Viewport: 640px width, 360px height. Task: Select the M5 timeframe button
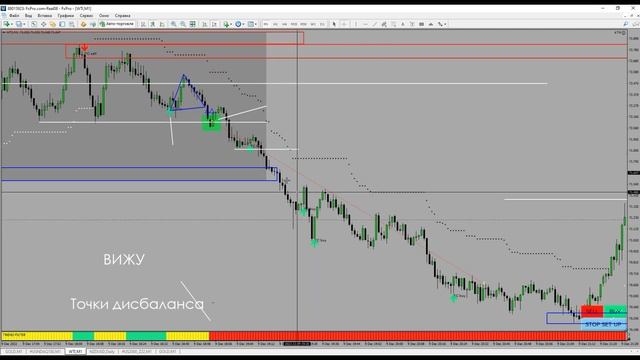pos(275,24)
